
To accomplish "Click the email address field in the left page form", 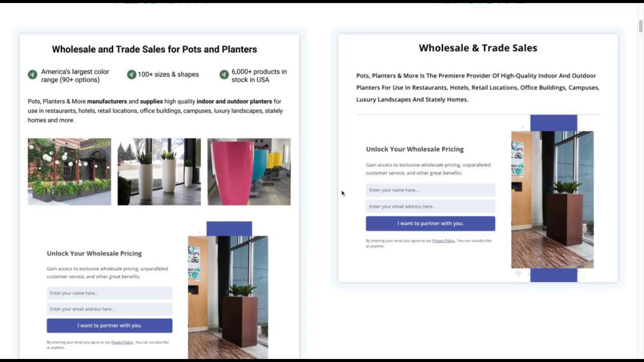I will point(110,309).
